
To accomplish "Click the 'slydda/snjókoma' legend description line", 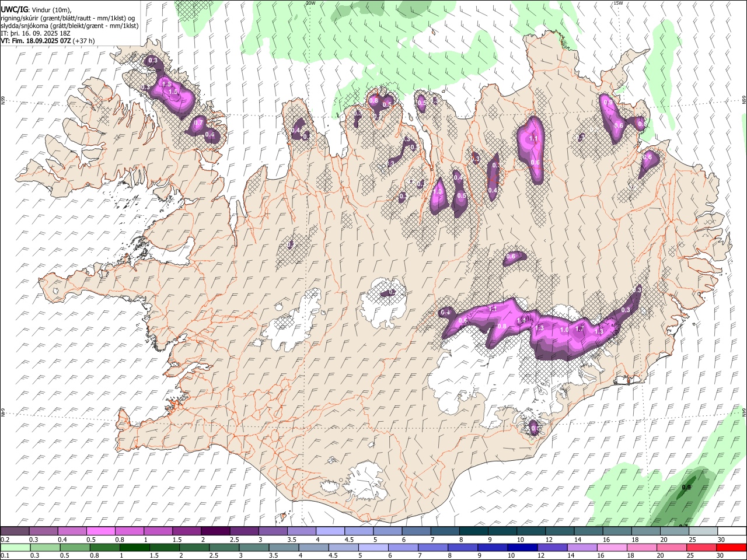I will (x=69, y=26).
